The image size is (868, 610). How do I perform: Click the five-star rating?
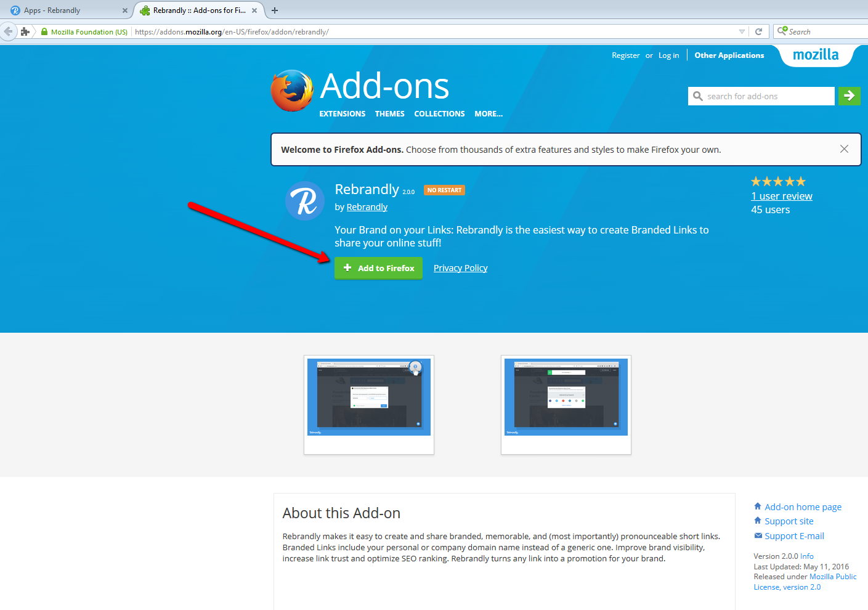coord(778,182)
